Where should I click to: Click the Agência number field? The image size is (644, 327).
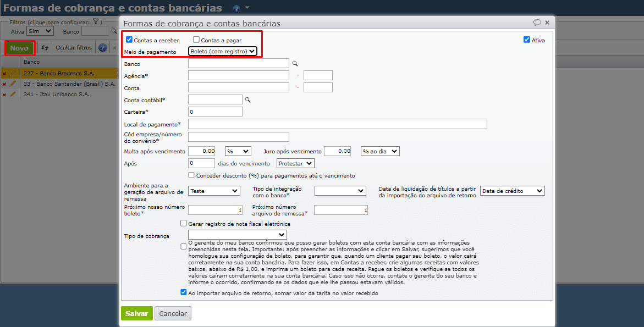point(239,75)
